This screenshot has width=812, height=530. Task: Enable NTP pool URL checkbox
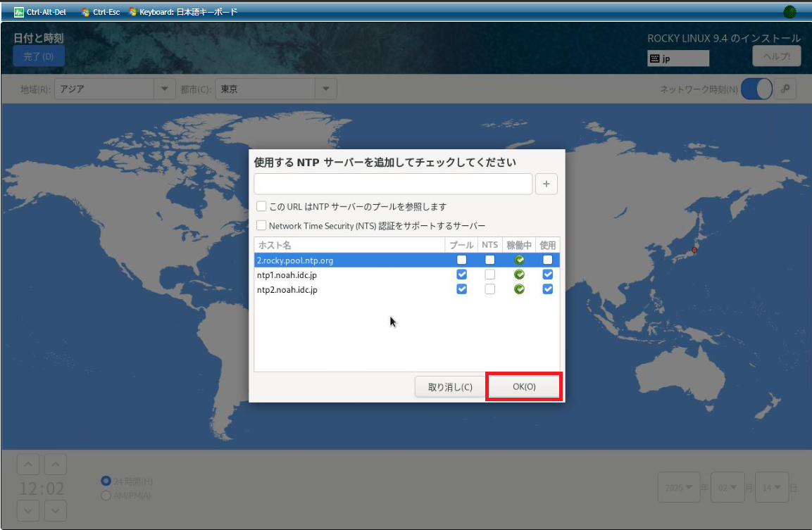pyautogui.click(x=261, y=207)
